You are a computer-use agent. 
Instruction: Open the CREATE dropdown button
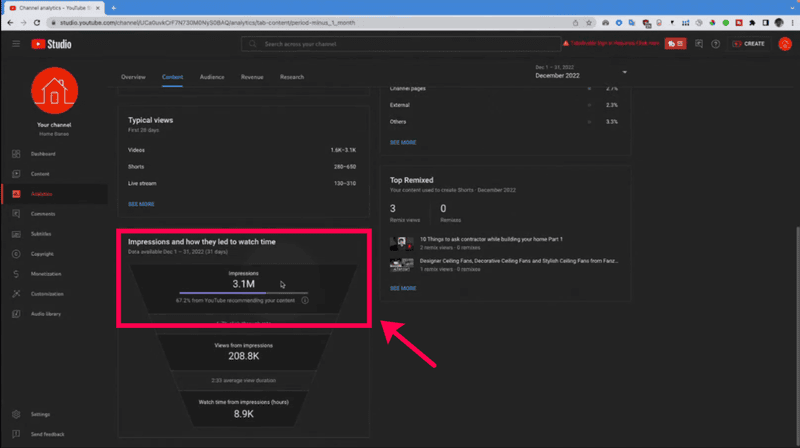tap(748, 44)
